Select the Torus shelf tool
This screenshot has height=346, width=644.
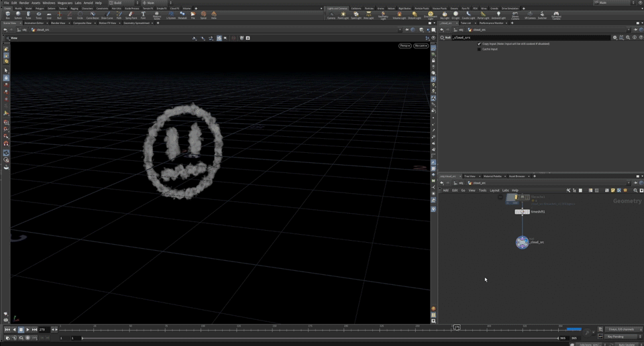click(x=39, y=15)
